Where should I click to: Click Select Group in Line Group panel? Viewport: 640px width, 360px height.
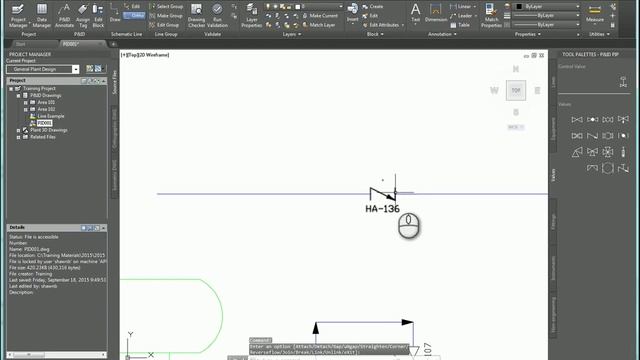(x=167, y=7)
